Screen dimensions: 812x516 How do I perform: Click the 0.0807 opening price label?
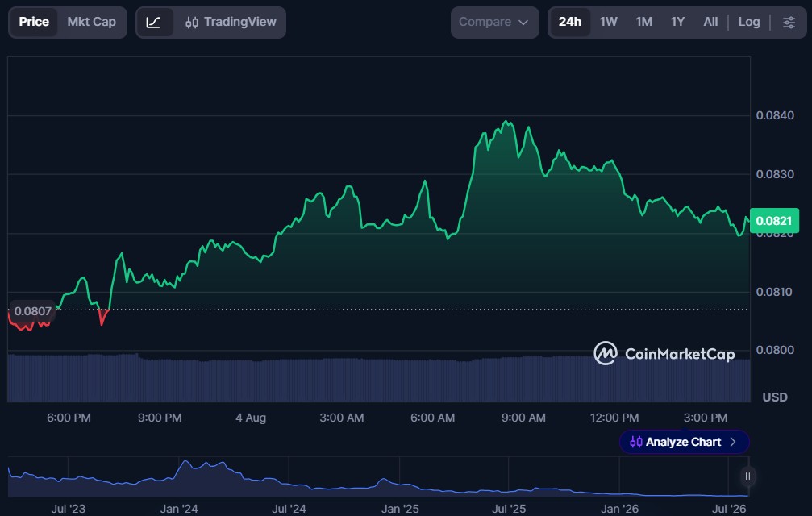(x=32, y=311)
